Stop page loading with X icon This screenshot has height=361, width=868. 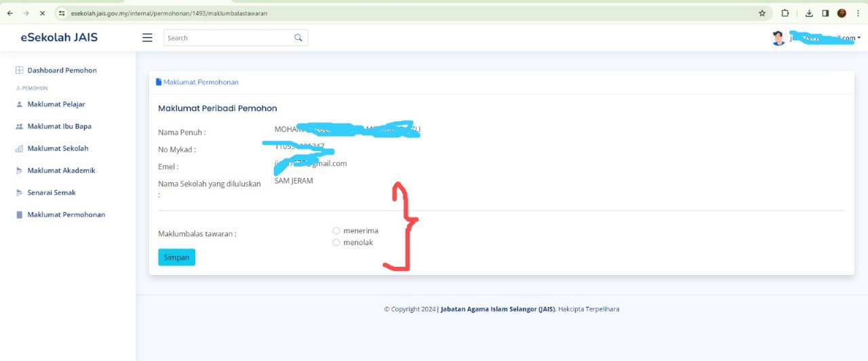click(42, 13)
